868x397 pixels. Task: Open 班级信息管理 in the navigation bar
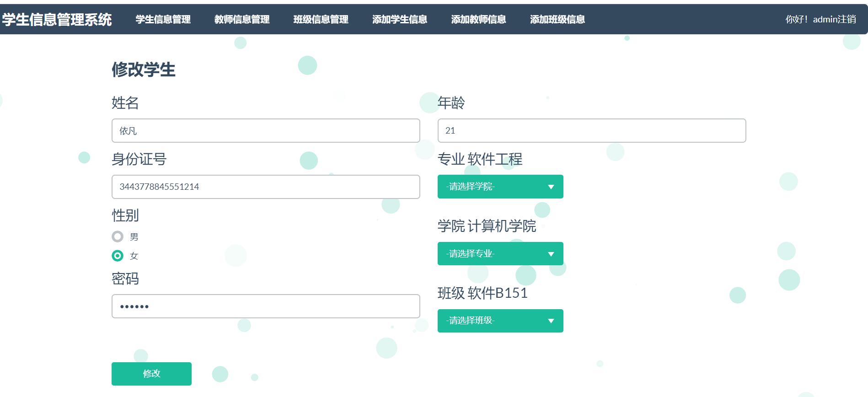pos(321,19)
